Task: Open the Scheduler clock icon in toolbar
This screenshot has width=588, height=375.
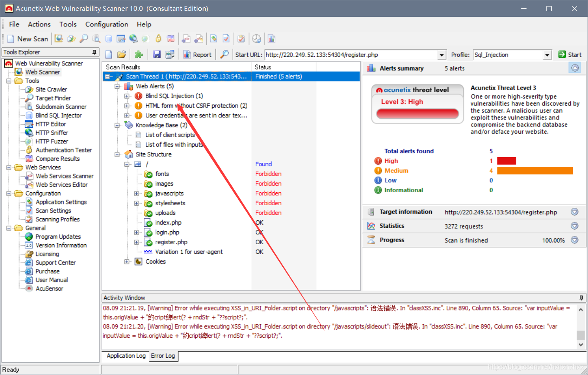Action: coord(257,39)
